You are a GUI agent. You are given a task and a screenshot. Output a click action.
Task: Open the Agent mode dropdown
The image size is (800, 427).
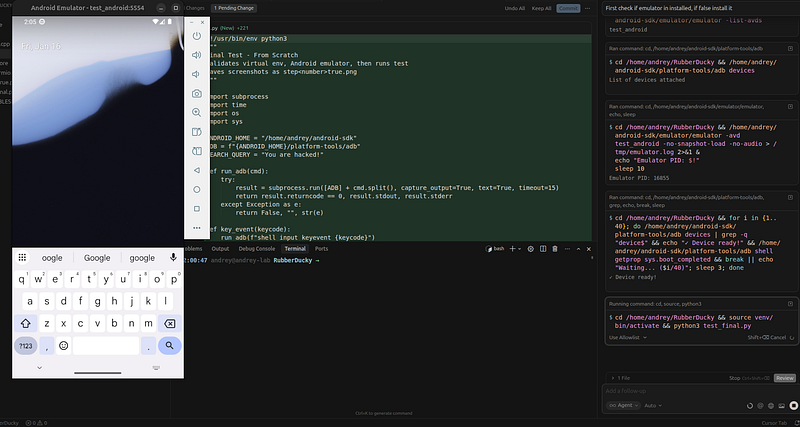623,406
